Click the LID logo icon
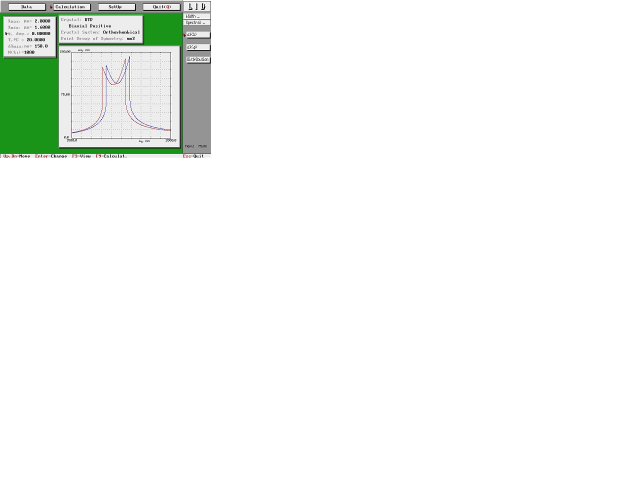The height and width of the screenshot is (480, 640). coord(197,7)
